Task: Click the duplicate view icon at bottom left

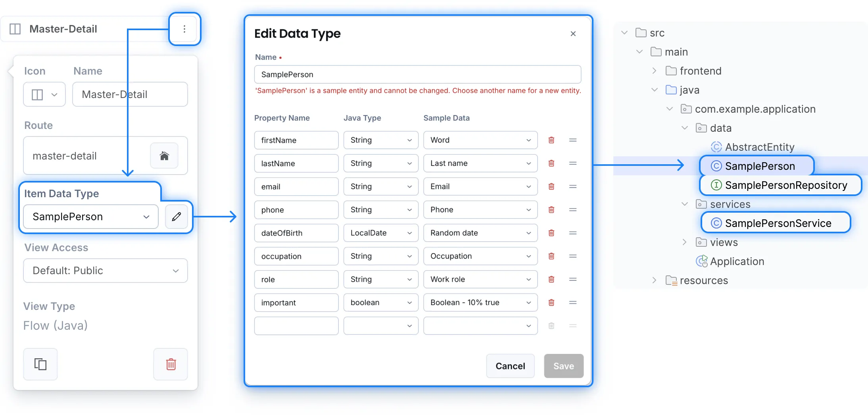Action: [x=40, y=364]
